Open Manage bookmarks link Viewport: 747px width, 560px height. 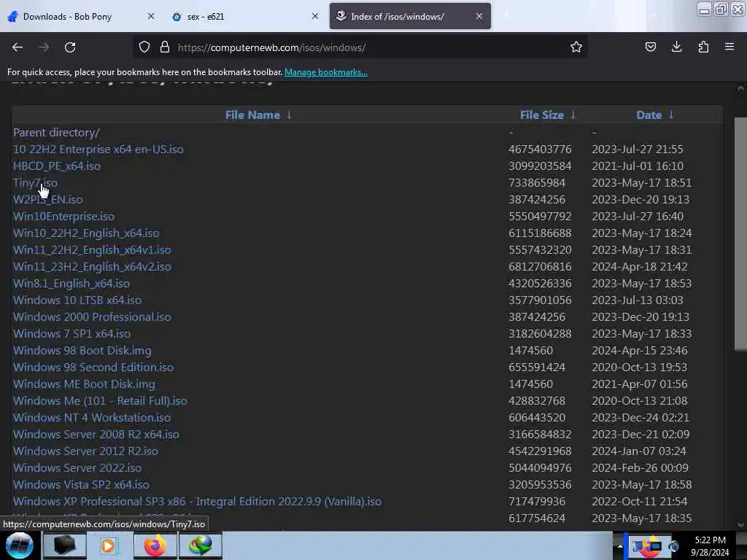326,72
